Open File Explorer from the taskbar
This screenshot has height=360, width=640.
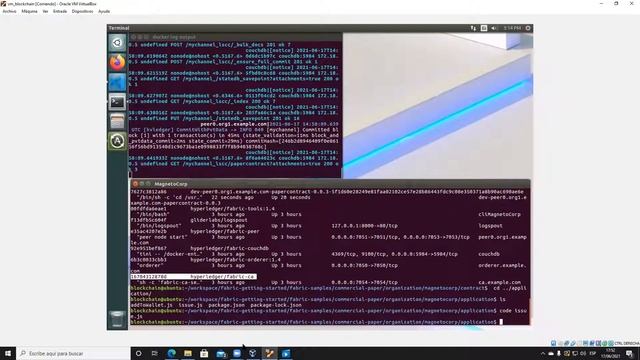(x=188, y=353)
